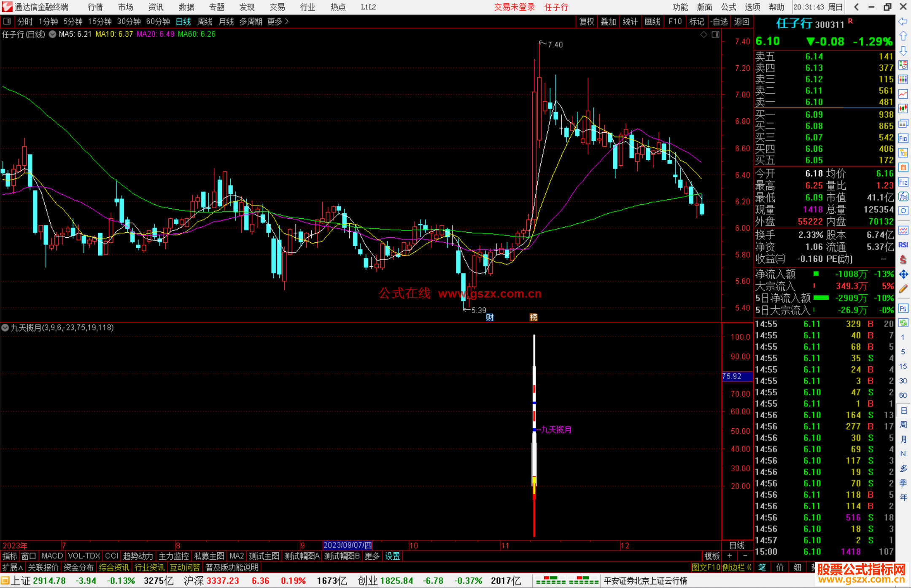Collapse the 侧边栏 sidebar chevron
The width and height of the screenshot is (911, 588).
click(749, 567)
